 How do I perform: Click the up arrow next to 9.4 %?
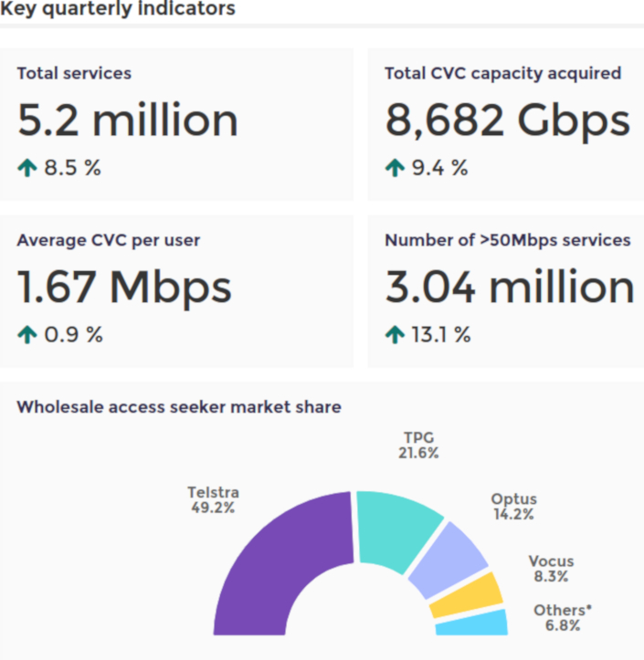395,168
